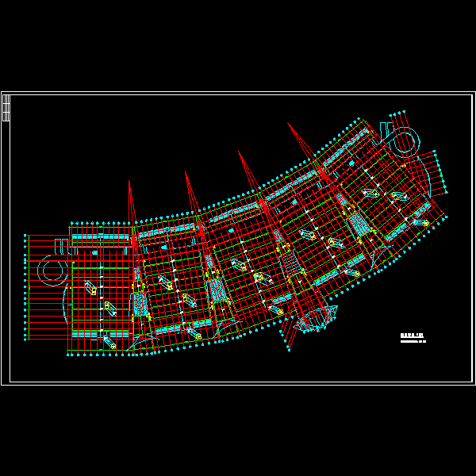
Task: Select the left column of cyan grid markers
Action: click(x=26, y=287)
